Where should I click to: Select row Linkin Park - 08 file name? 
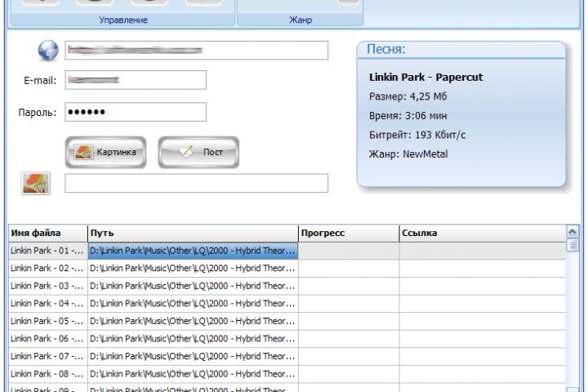48,374
